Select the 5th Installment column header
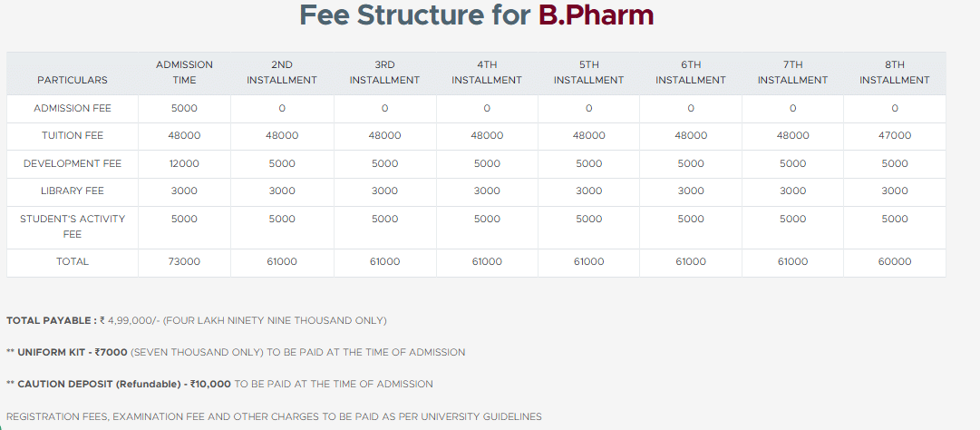Viewport: 980px width, 430px height. [x=588, y=73]
